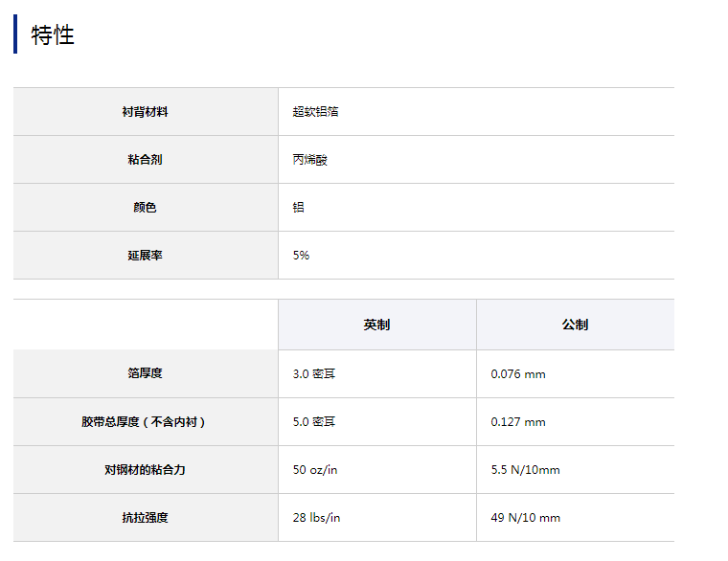Click the 28 lbs/in tensile strength value
The image size is (728, 561).
[x=316, y=518]
